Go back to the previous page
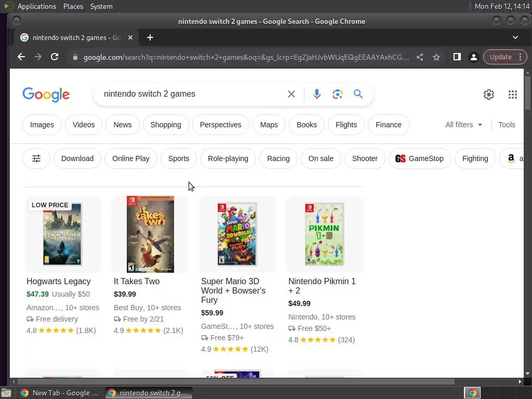532x399 pixels. pos(21,57)
